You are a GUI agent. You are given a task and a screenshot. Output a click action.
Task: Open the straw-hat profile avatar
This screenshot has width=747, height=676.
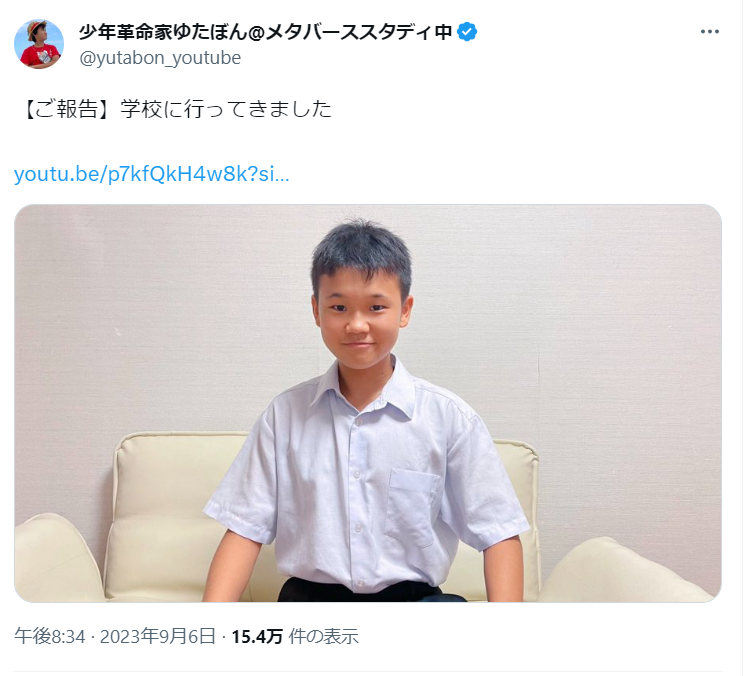(x=39, y=44)
